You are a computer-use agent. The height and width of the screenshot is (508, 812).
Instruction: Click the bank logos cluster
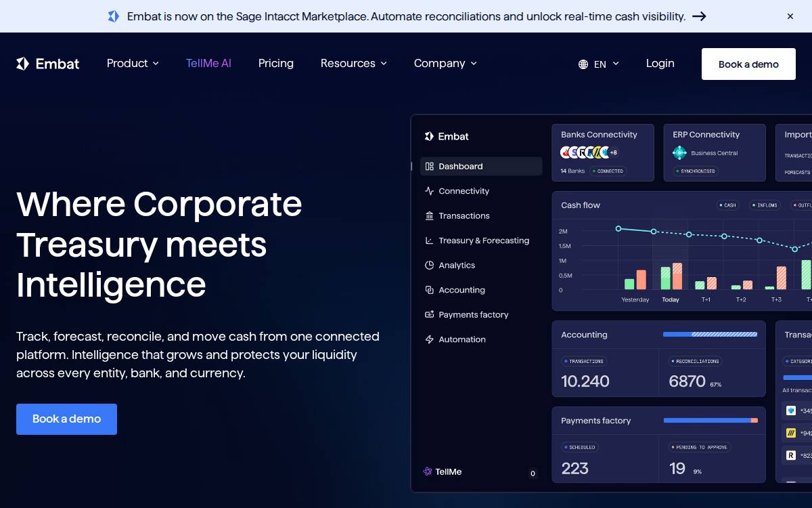pyautogui.click(x=585, y=152)
